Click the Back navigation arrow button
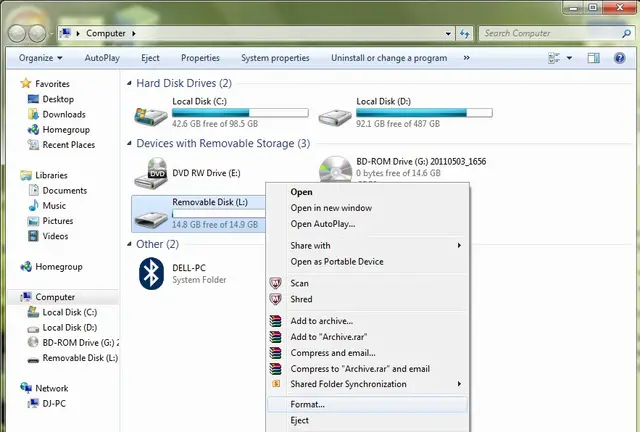640x432 pixels. pos(17,33)
